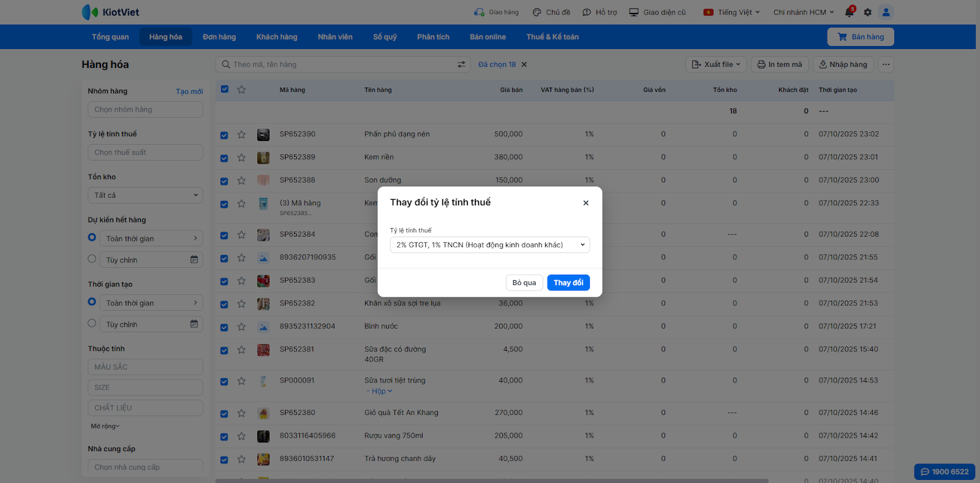The image size is (980, 483).
Task: Star the SP652380 product
Action: click(241, 413)
